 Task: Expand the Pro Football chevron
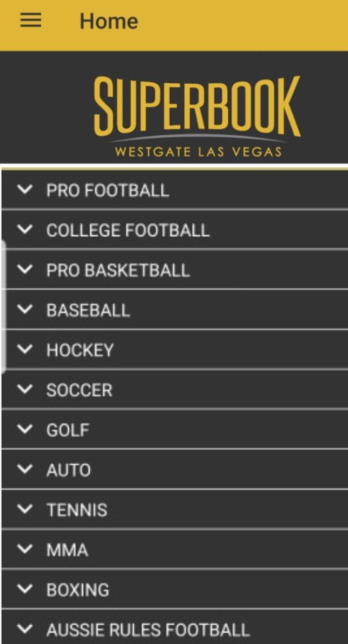(25, 190)
